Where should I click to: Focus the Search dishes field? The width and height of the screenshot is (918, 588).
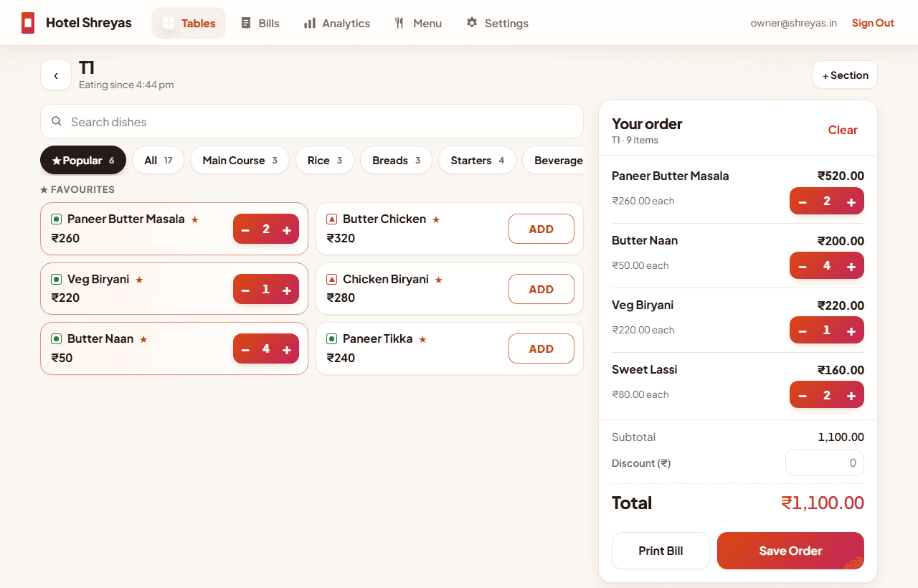coord(312,121)
